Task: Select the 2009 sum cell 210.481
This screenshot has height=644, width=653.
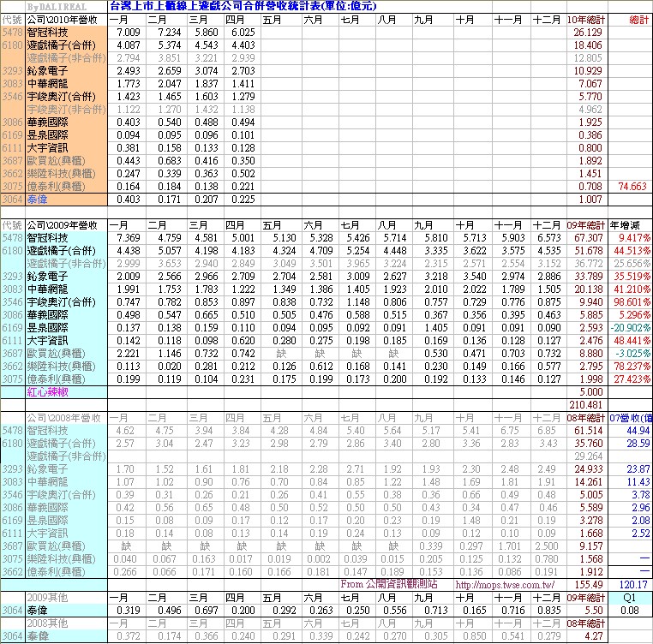Action: point(585,405)
